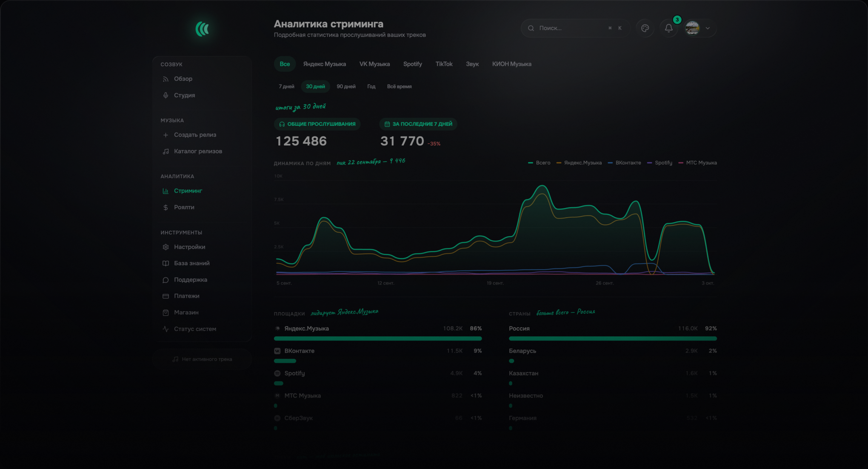Click Россия country progress bar
This screenshot has width=868, height=469.
coord(613,338)
